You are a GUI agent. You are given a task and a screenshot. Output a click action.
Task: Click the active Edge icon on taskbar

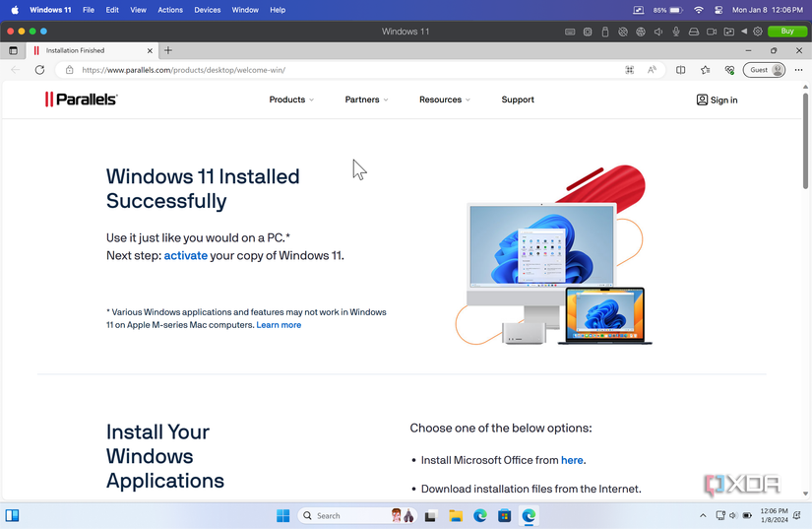coord(529,515)
